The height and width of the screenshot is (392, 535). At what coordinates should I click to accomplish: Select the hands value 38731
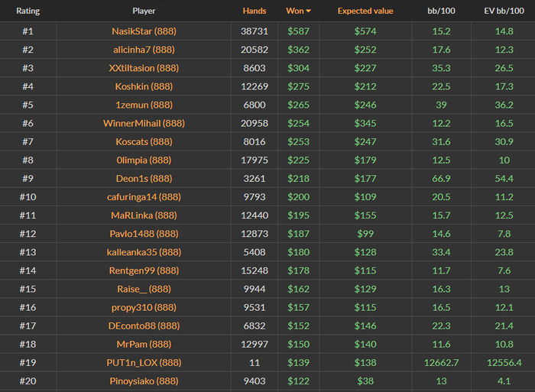point(255,31)
